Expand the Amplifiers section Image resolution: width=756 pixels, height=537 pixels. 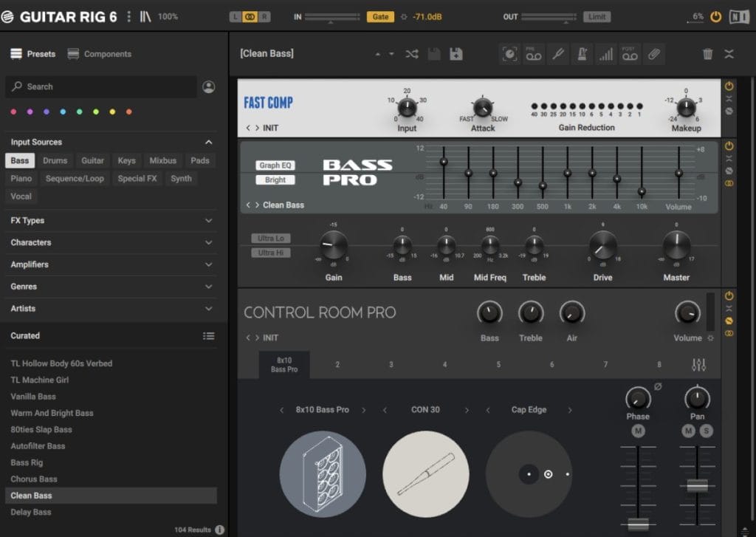[209, 264]
